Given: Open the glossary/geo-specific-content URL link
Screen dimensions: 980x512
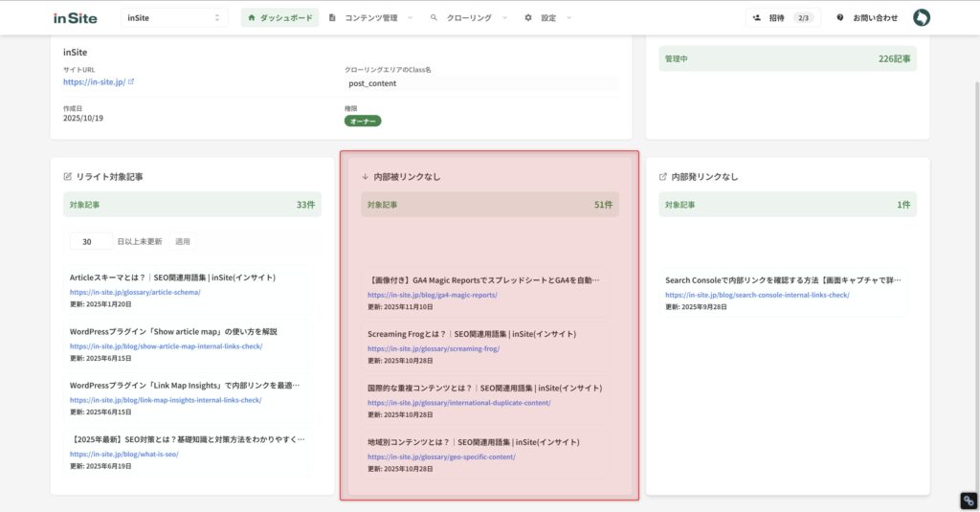Looking at the screenshot, I should click(x=441, y=456).
